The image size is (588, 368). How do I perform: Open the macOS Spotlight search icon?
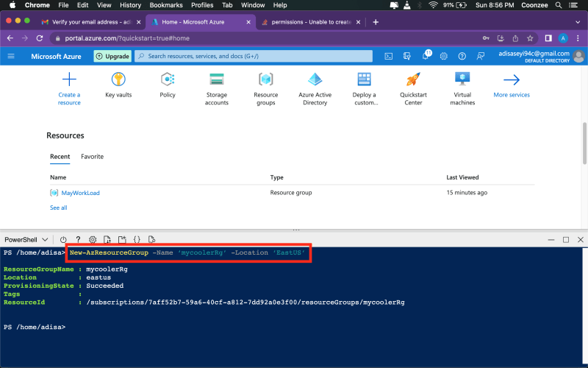559,5
